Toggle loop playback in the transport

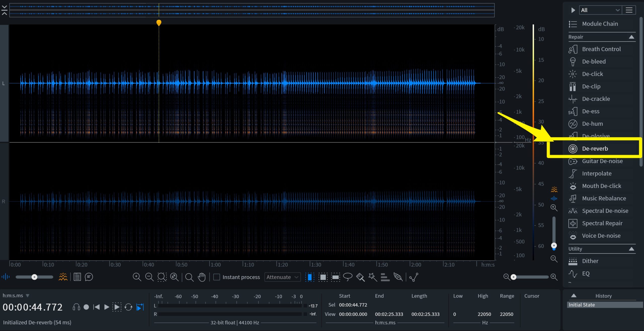(x=129, y=307)
